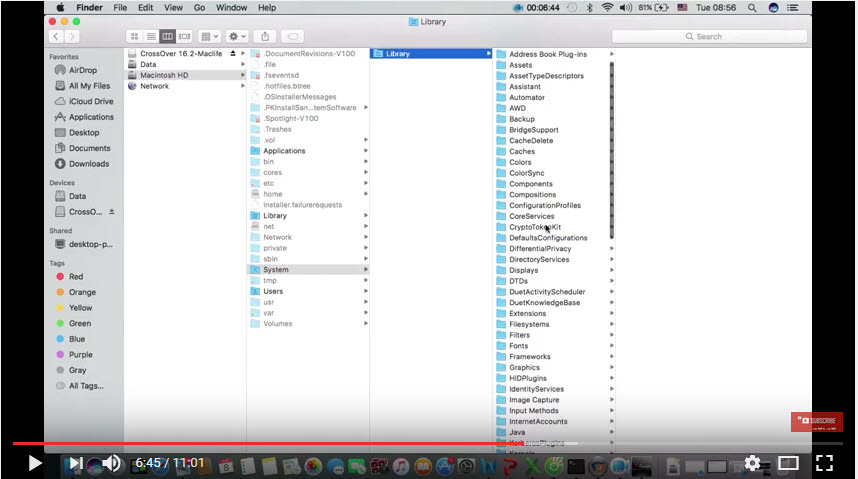Click into the Finder Search field
Image resolution: width=858 pixels, height=479 pixels.
point(745,36)
